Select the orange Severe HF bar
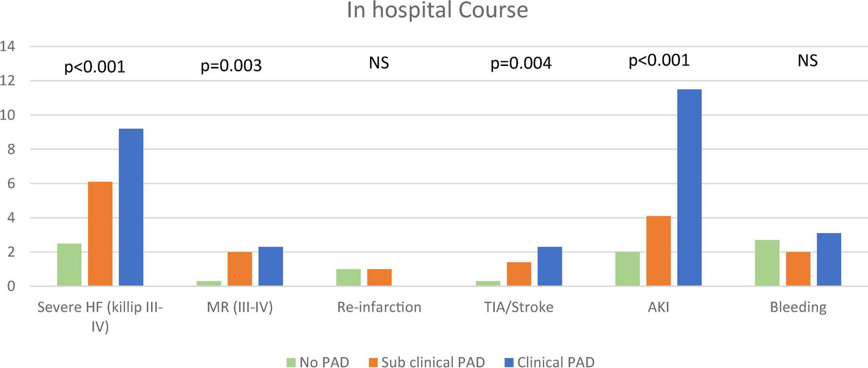 click(x=100, y=234)
